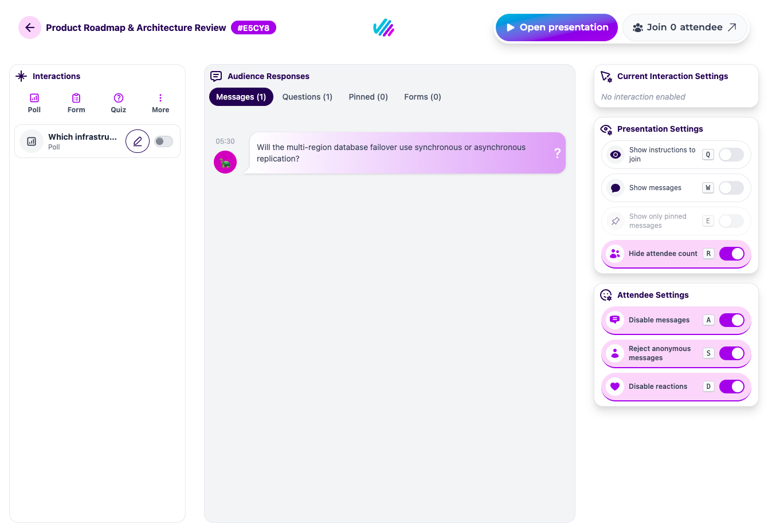Toggle Show instructions to join
This screenshot has height=532, width=768.
coord(731,155)
